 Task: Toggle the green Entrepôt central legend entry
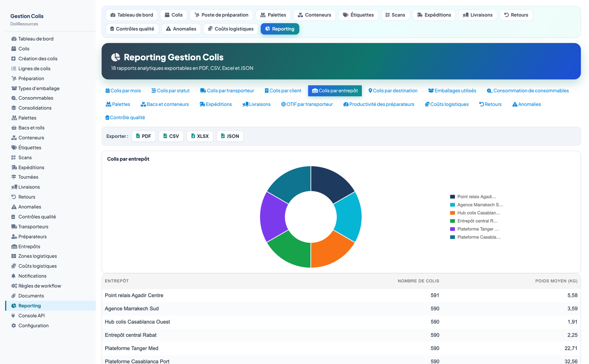(x=474, y=221)
